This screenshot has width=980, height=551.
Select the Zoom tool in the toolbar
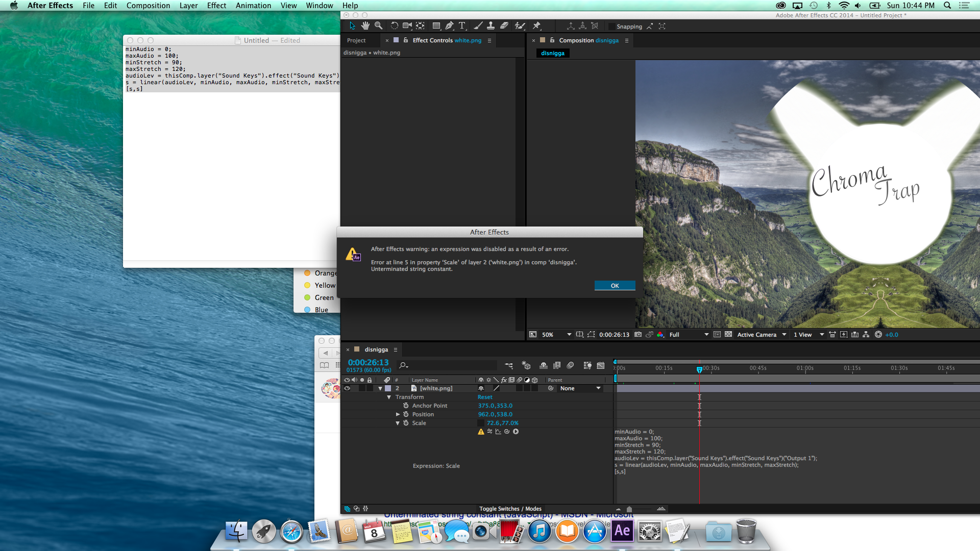(x=379, y=26)
